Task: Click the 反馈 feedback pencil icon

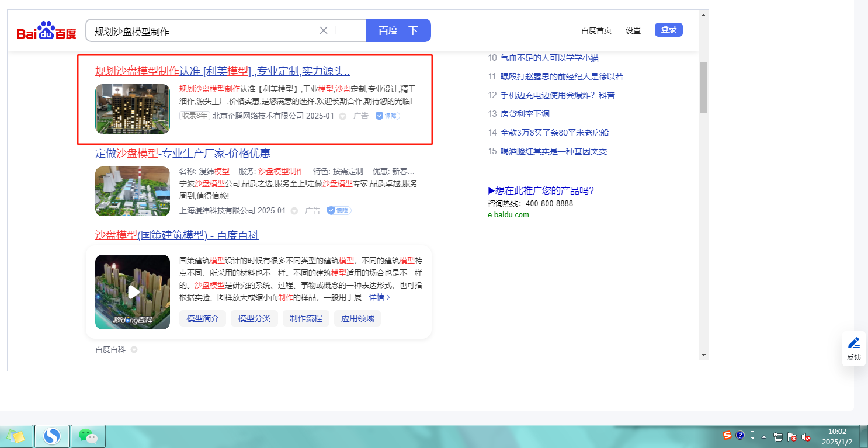Action: [853, 343]
